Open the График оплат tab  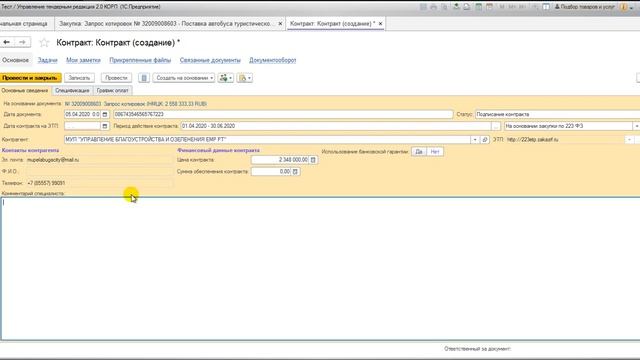113,91
